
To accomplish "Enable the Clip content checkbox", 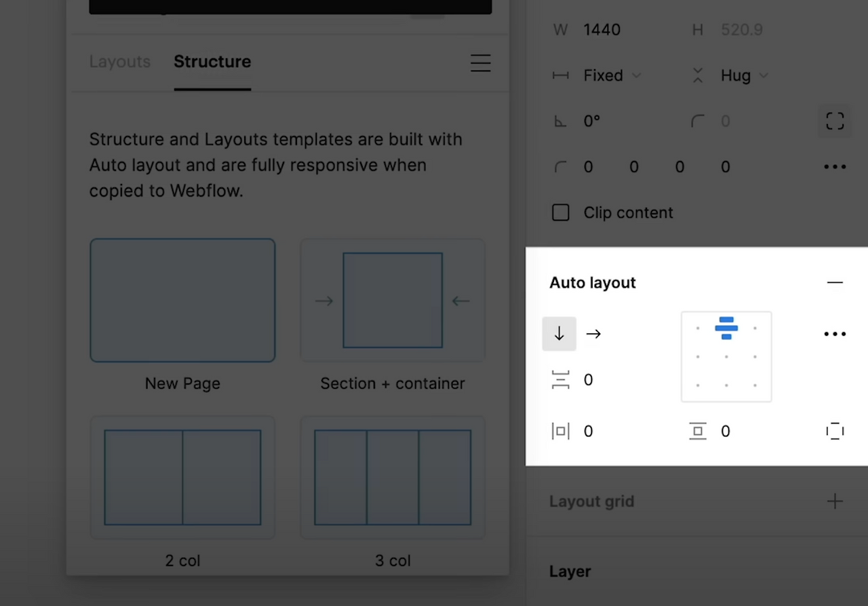I will tap(561, 212).
